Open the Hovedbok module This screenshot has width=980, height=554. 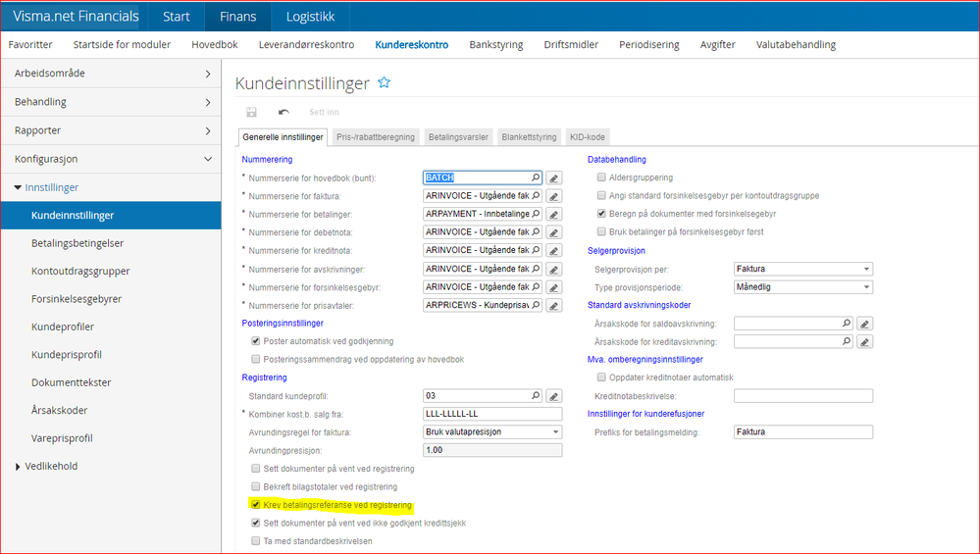click(x=215, y=45)
